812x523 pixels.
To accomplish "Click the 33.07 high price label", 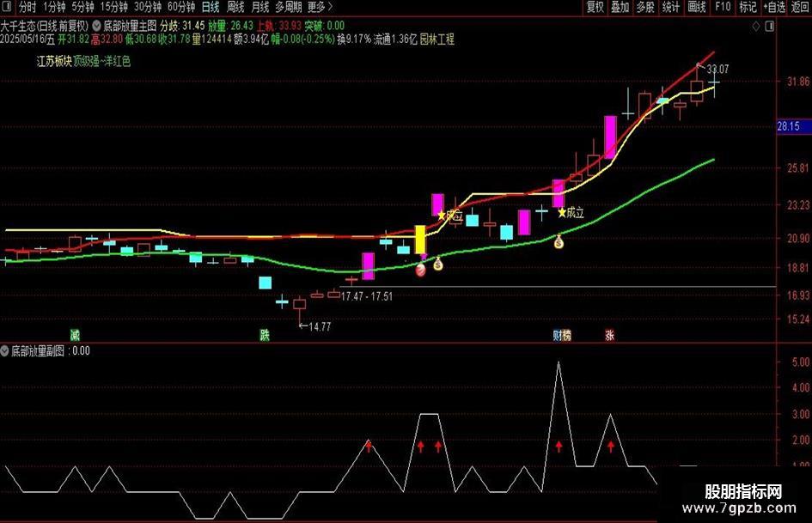I will click(x=717, y=69).
